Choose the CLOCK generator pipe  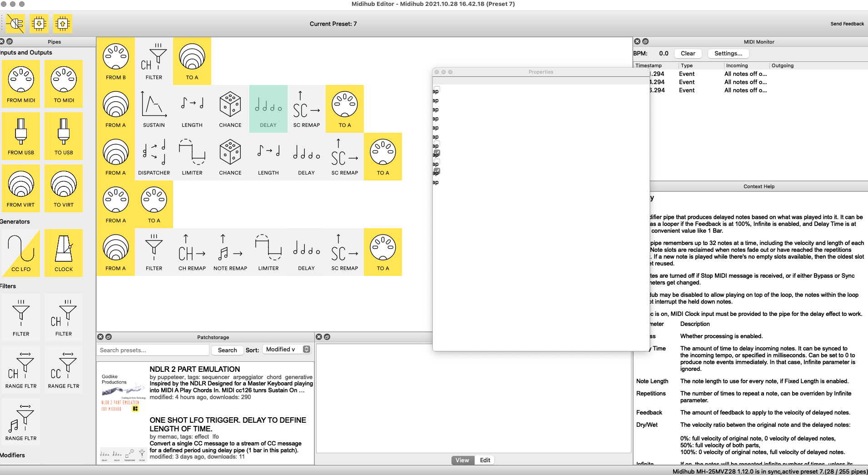pyautogui.click(x=64, y=253)
